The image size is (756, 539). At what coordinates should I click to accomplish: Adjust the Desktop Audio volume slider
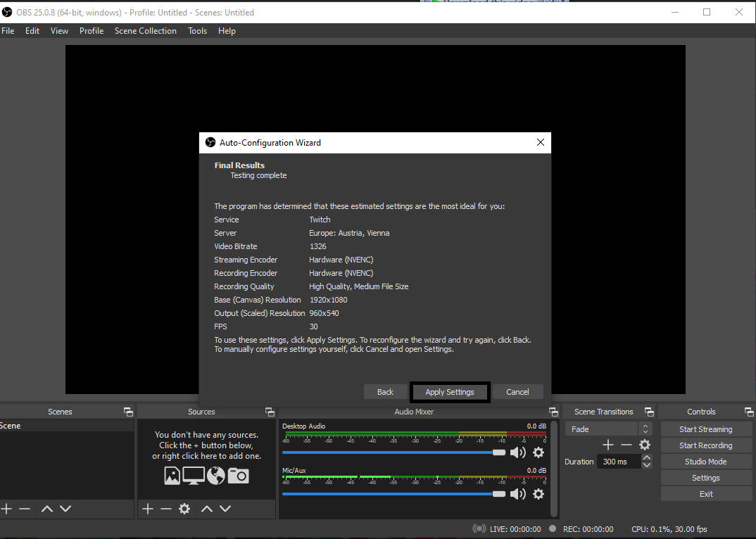click(498, 452)
